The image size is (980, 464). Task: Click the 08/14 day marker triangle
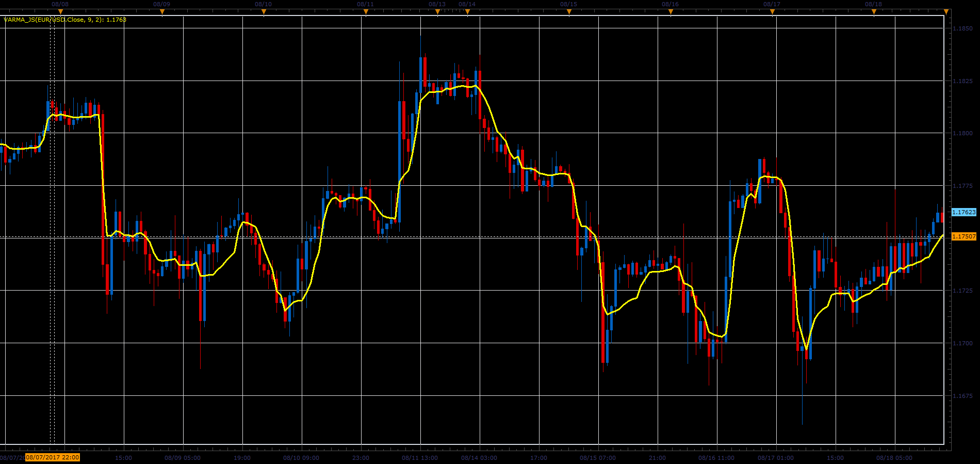[x=467, y=11]
